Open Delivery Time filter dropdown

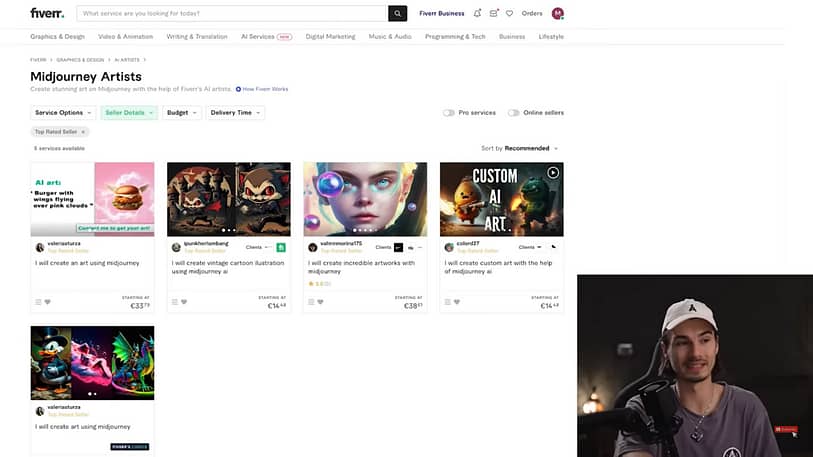[235, 113]
